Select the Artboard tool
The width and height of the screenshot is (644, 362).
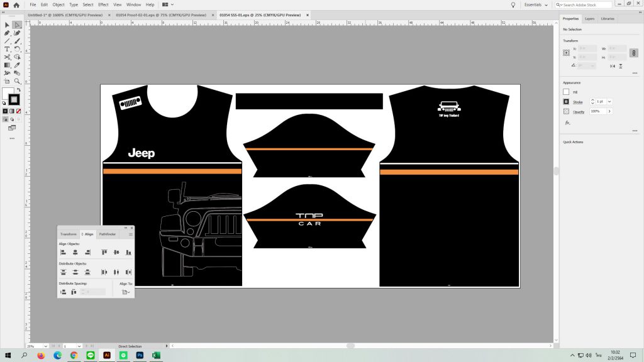tap(7, 81)
